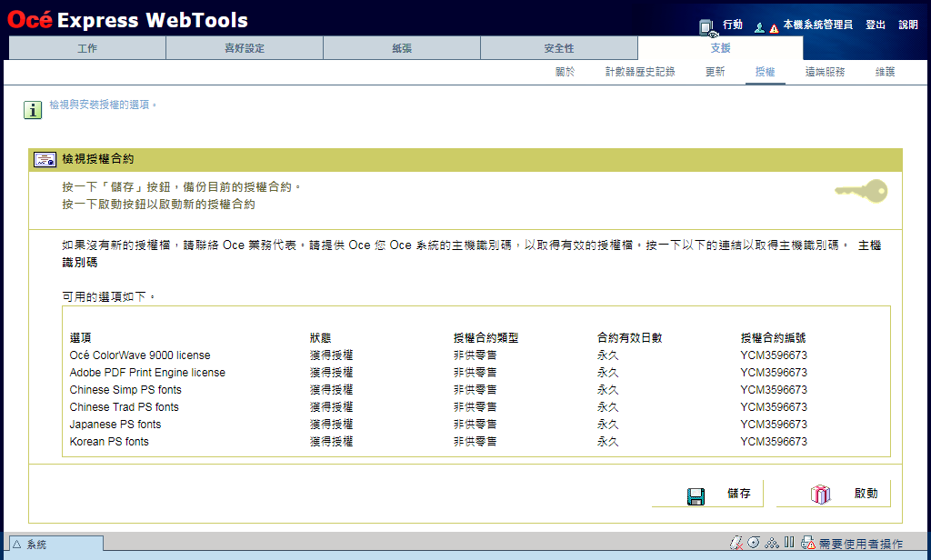Click 非供零售 type for Adobe PDF Print Engine
Screen dimensions: 931x560
[x=475, y=373]
